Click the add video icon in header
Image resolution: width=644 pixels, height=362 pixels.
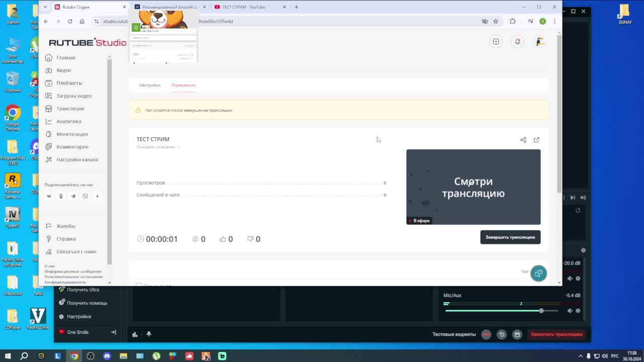pos(496,42)
